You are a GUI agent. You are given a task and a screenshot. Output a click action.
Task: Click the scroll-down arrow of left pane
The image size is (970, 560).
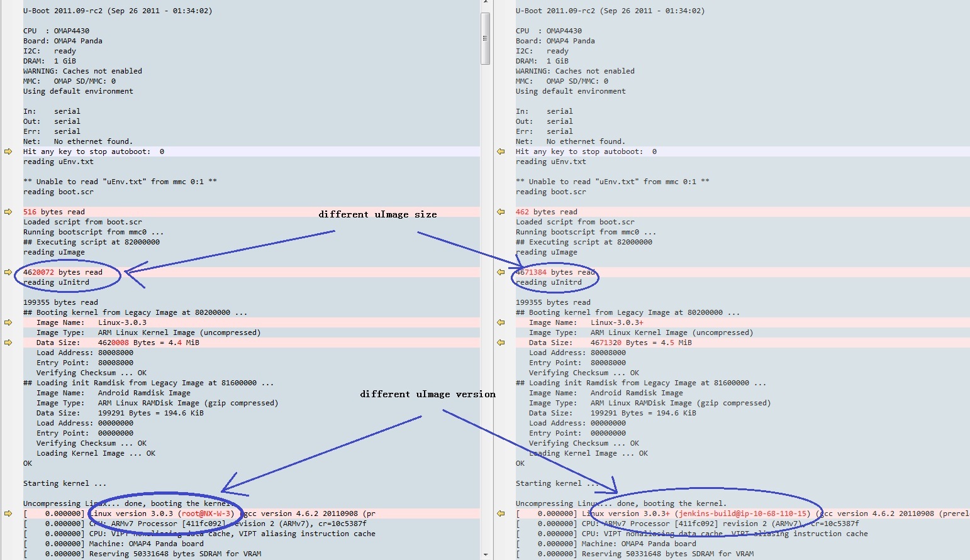[x=485, y=555]
